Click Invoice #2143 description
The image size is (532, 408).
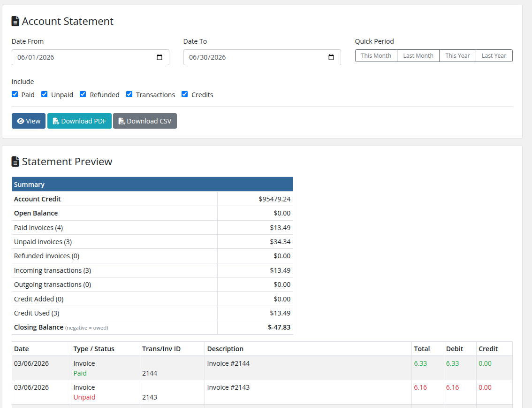(x=228, y=387)
